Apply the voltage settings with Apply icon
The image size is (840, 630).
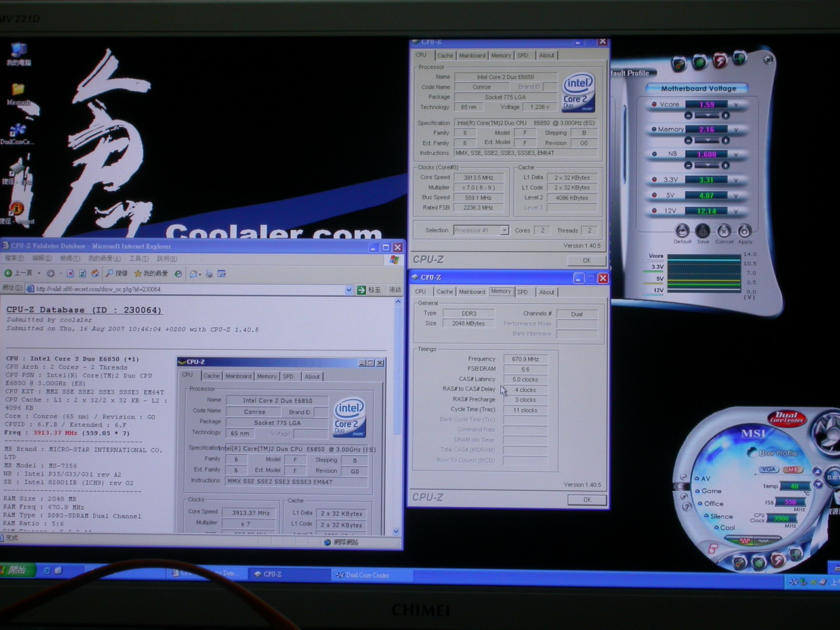(x=745, y=231)
